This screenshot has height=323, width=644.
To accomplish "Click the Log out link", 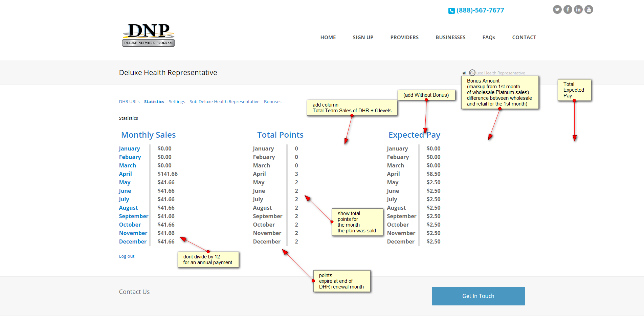I will (x=127, y=256).
